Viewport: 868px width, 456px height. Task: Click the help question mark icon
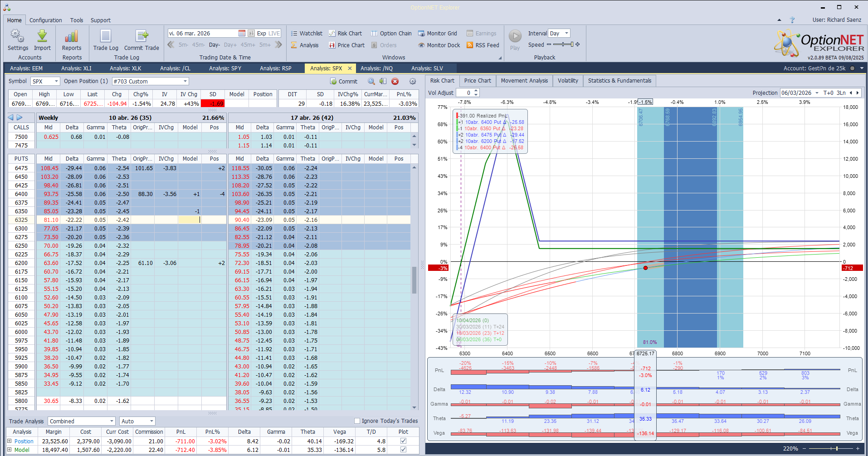pos(792,20)
